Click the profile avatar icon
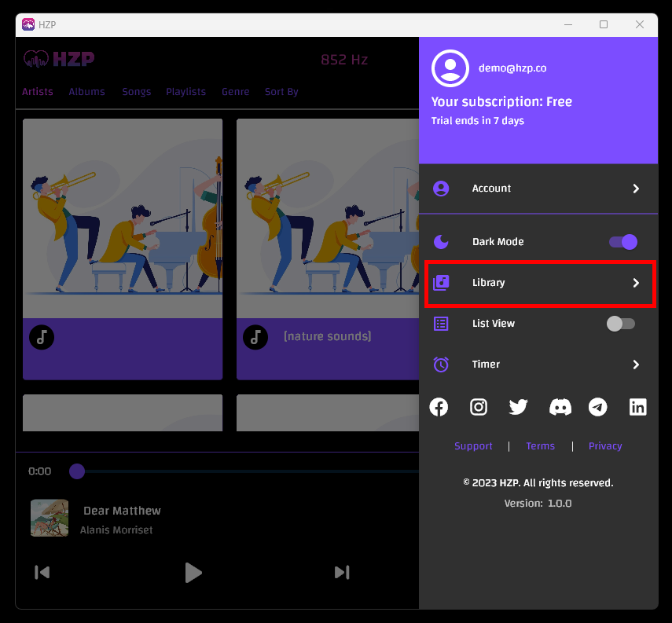This screenshot has height=623, width=672. (x=450, y=68)
